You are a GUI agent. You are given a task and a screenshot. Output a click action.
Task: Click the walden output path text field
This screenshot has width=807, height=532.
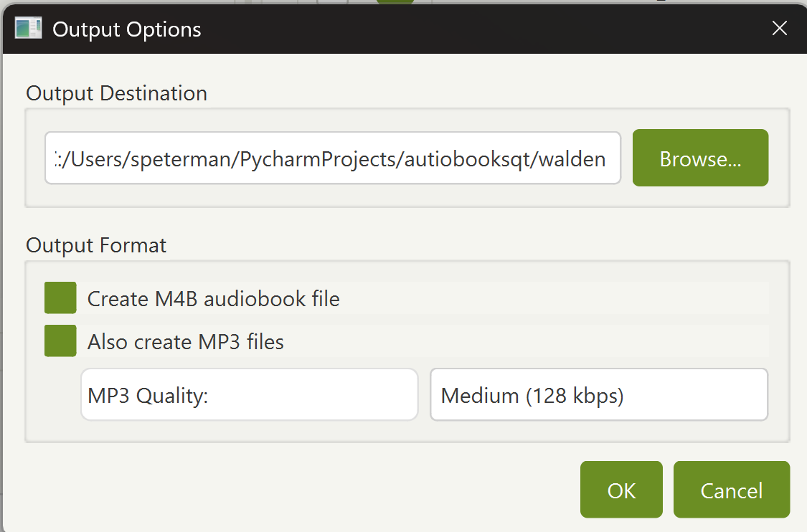coord(332,158)
